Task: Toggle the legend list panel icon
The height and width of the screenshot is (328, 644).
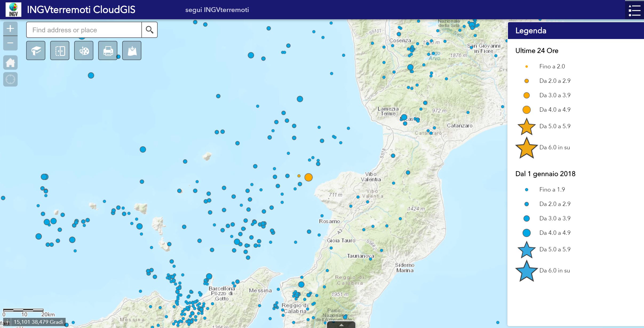Action: pyautogui.click(x=634, y=10)
